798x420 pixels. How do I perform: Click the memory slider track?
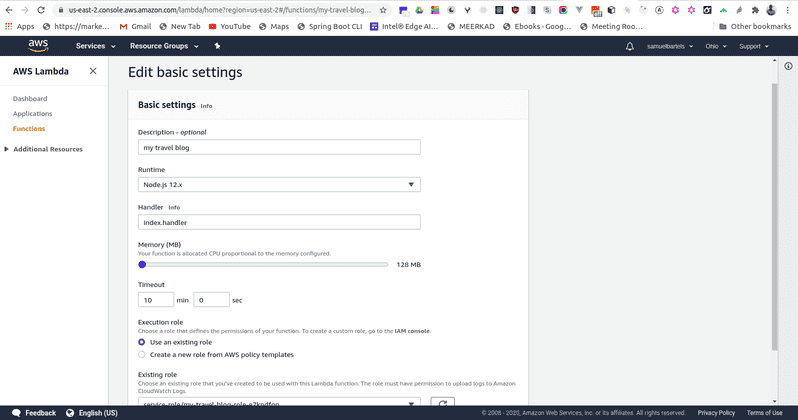click(263, 265)
